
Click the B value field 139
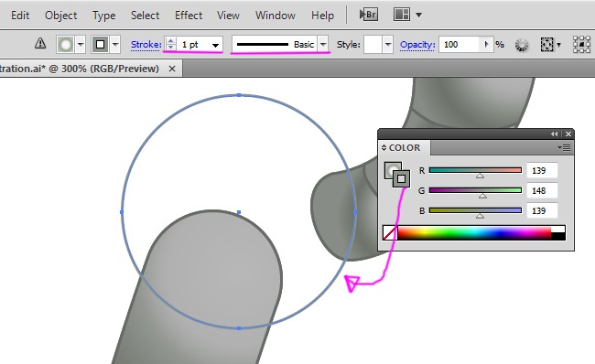click(542, 211)
